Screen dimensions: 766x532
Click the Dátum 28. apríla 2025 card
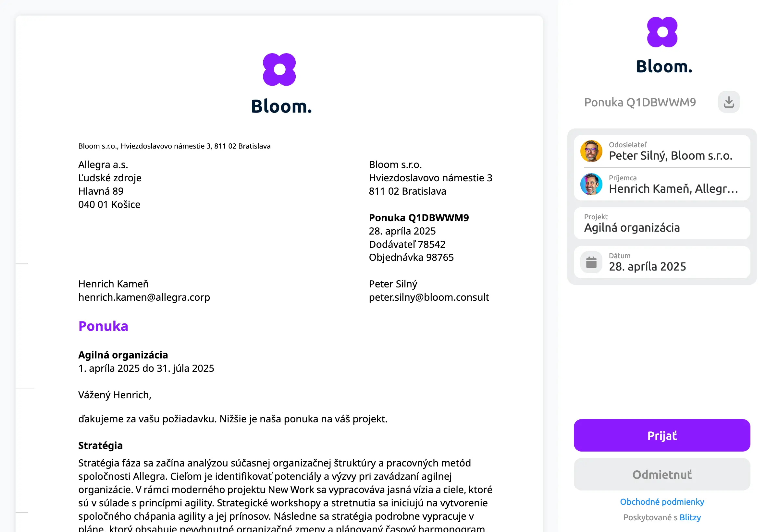pos(661,262)
